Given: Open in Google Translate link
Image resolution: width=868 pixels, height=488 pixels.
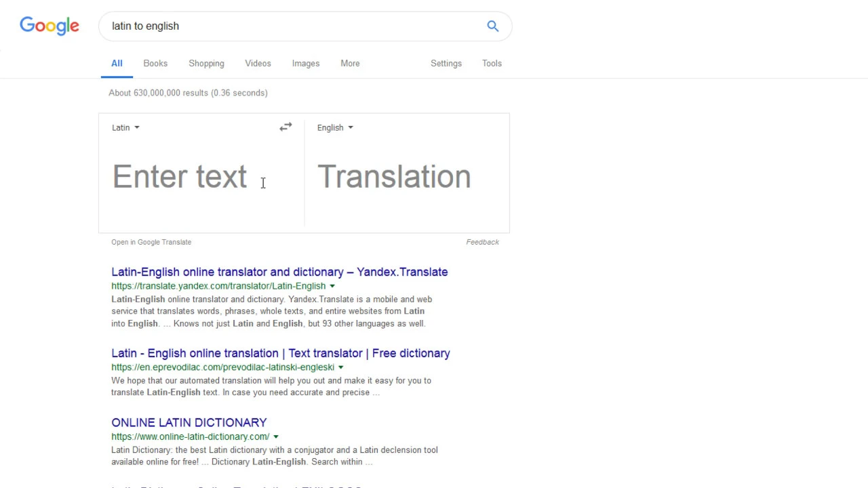Looking at the screenshot, I should coord(151,242).
